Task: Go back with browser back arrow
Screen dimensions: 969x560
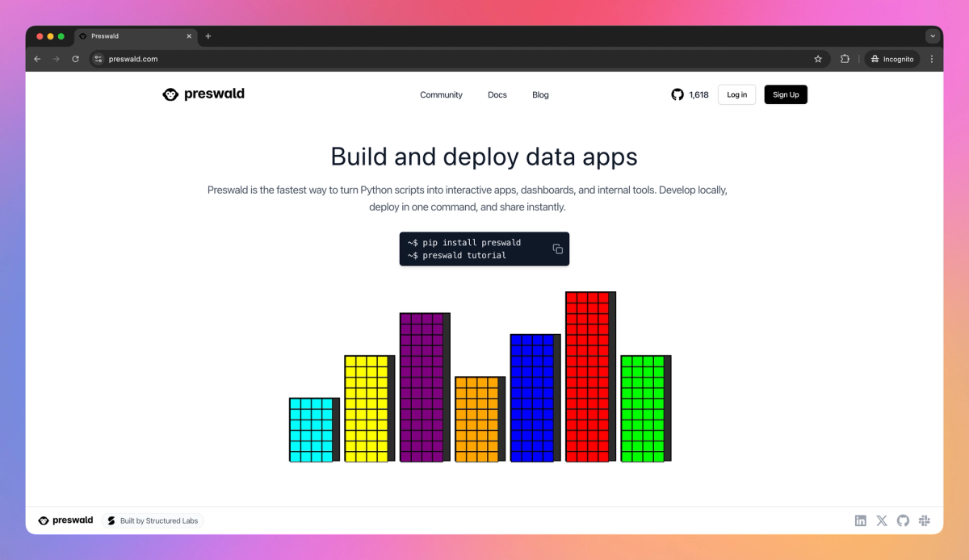Action: point(37,59)
